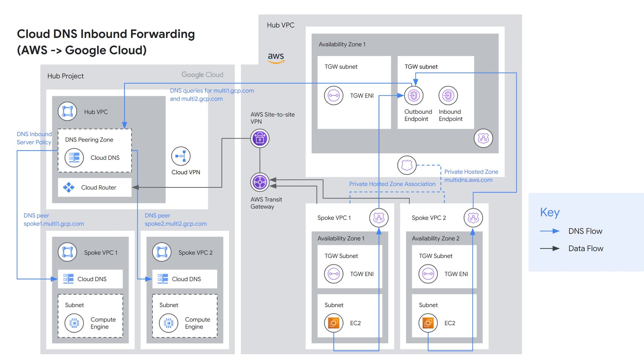Select the Inbound Endpoint icon
This screenshot has width=644, height=360.
coord(448,95)
